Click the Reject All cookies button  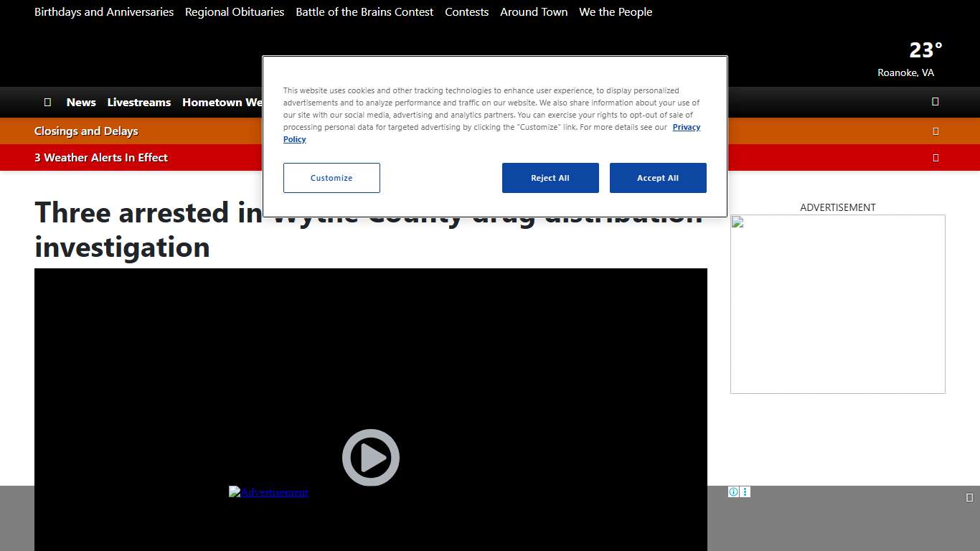[550, 178]
